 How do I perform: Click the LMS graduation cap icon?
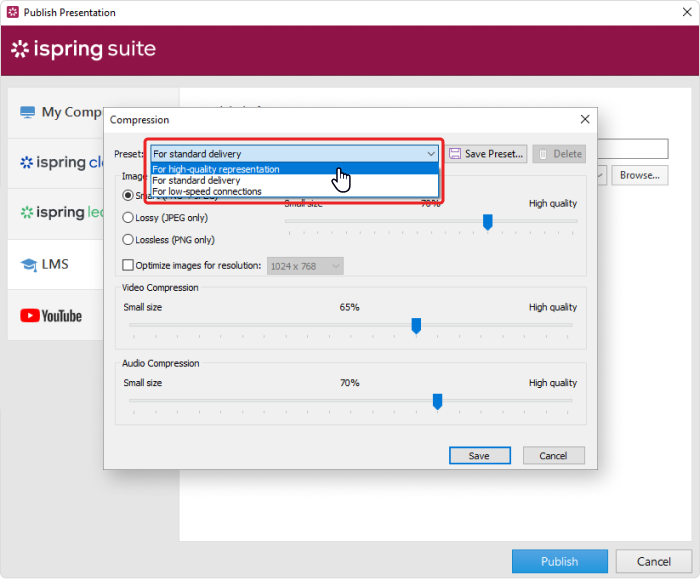click(x=29, y=265)
